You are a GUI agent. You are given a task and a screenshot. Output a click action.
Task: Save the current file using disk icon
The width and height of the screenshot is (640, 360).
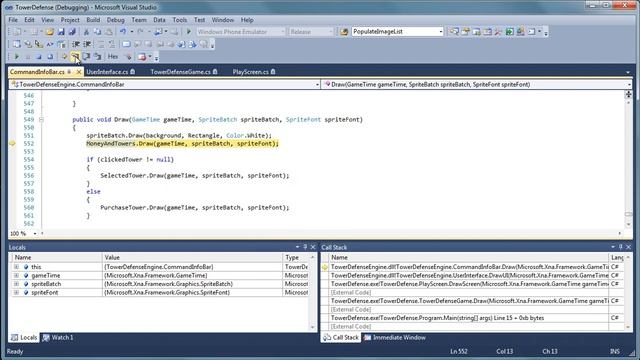point(61,31)
